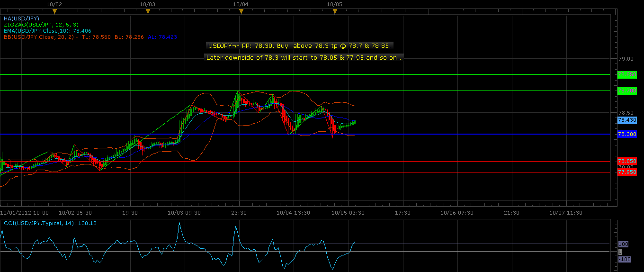
Task: Click the 78.50 price axis label
Action: (626, 113)
